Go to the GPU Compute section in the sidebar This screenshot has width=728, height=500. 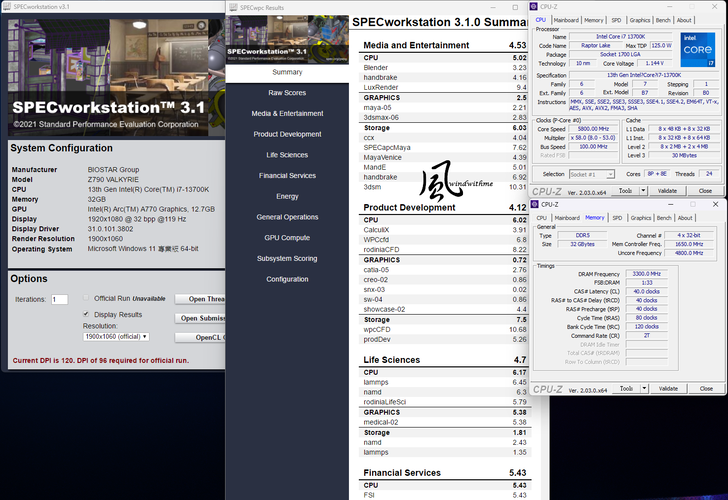pyautogui.click(x=287, y=238)
